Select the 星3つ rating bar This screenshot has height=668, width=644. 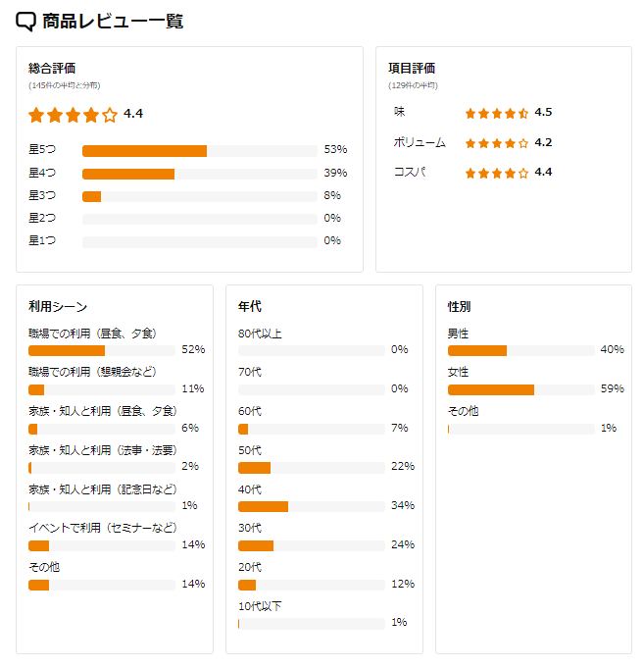pos(200,196)
